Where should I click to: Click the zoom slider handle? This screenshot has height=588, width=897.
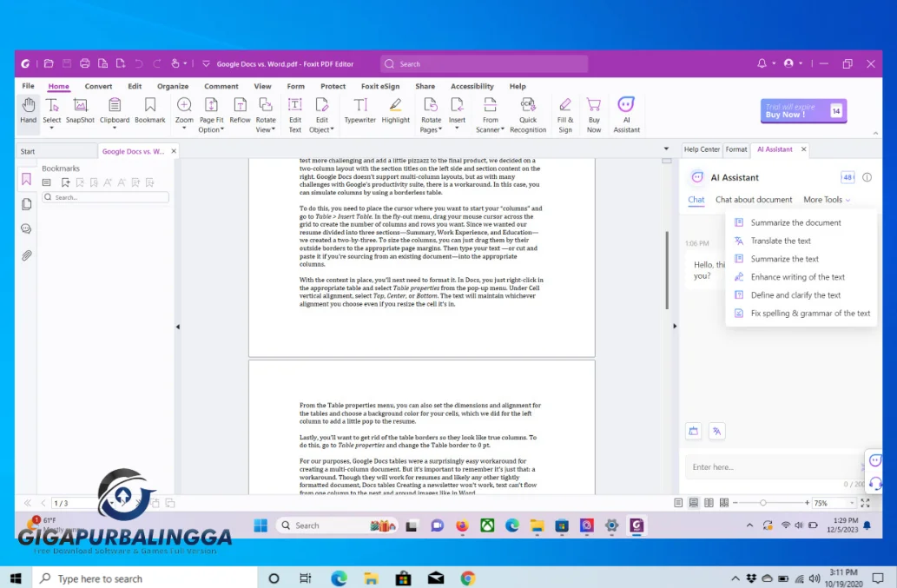[763, 503]
